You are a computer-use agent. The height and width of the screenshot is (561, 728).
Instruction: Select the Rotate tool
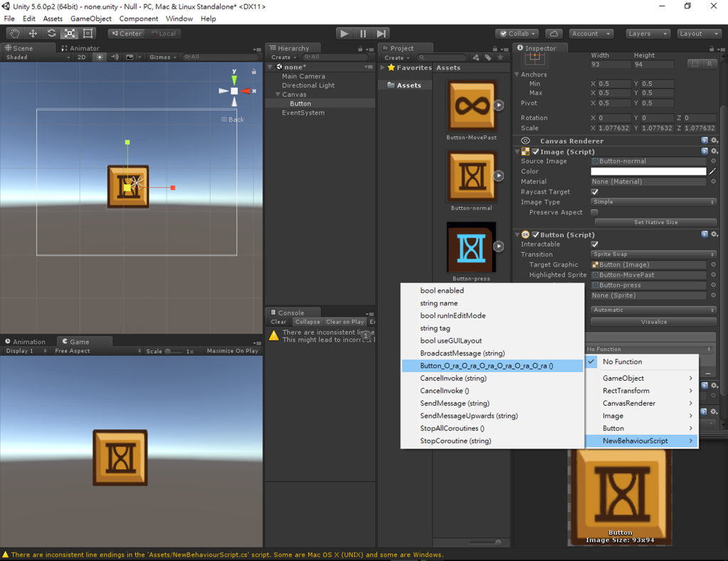coord(51,33)
